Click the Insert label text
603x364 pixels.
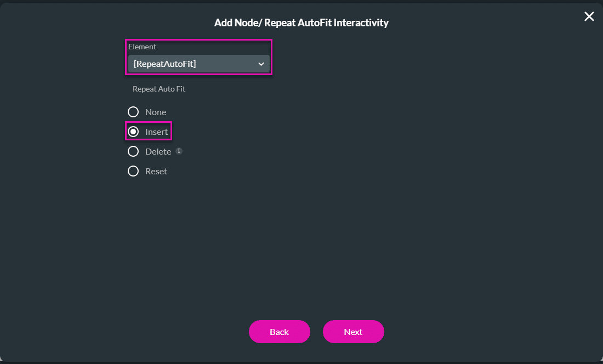(x=156, y=131)
